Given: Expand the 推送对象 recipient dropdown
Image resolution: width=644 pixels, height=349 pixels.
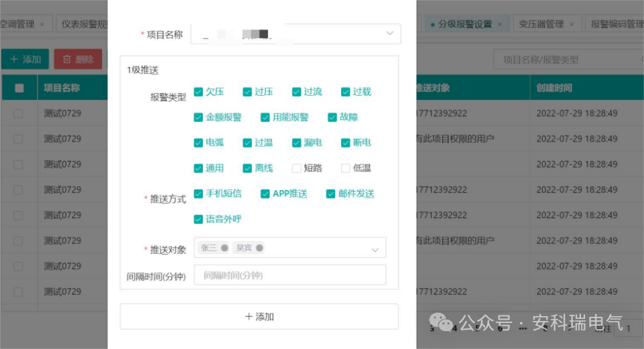Looking at the screenshot, I should (x=290, y=248).
